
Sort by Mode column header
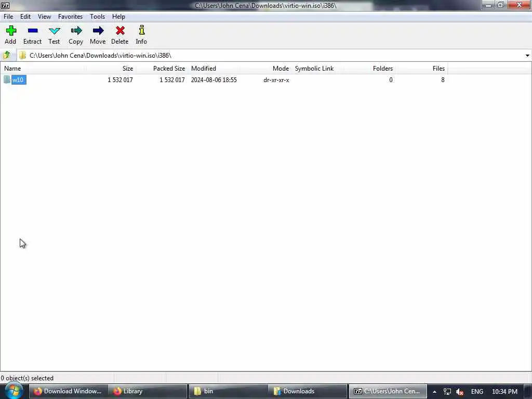tap(266, 68)
